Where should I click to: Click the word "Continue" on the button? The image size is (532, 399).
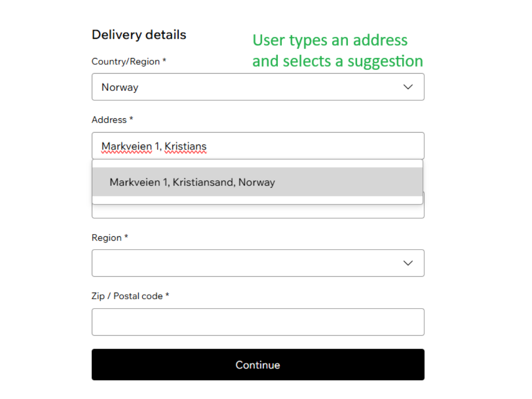(258, 365)
